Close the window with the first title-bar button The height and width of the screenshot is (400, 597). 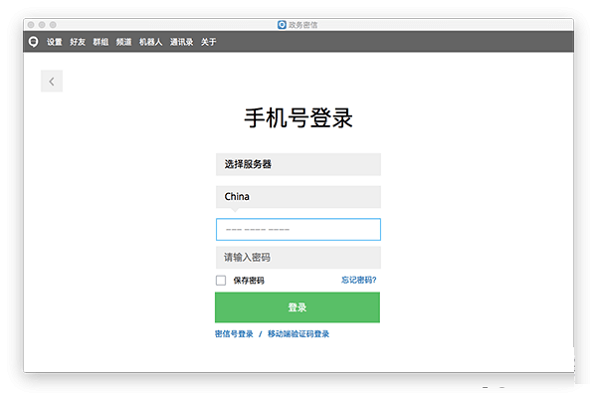(x=31, y=25)
